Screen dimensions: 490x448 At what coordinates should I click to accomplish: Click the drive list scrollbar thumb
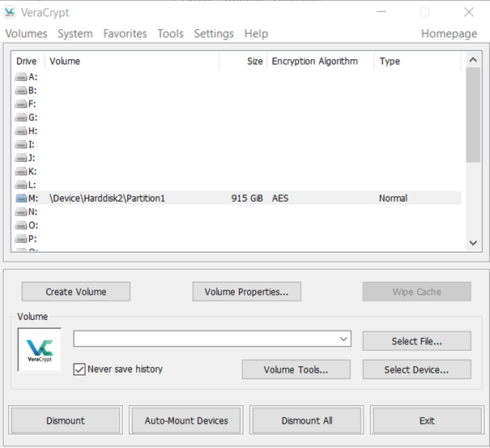click(473, 115)
